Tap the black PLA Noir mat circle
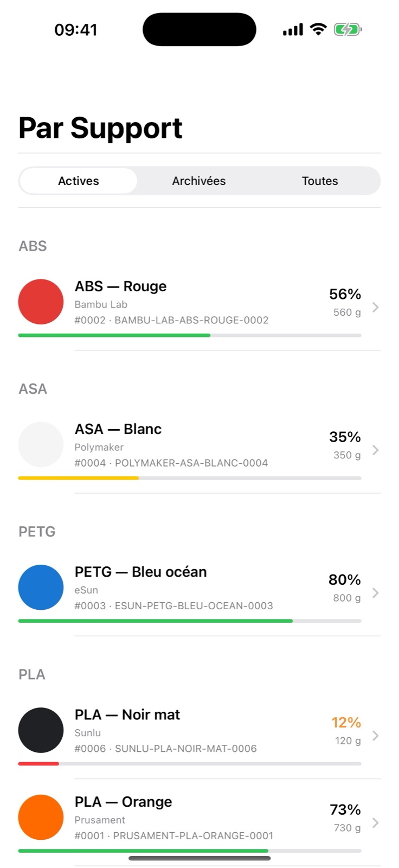The height and width of the screenshot is (868, 399). (41, 730)
